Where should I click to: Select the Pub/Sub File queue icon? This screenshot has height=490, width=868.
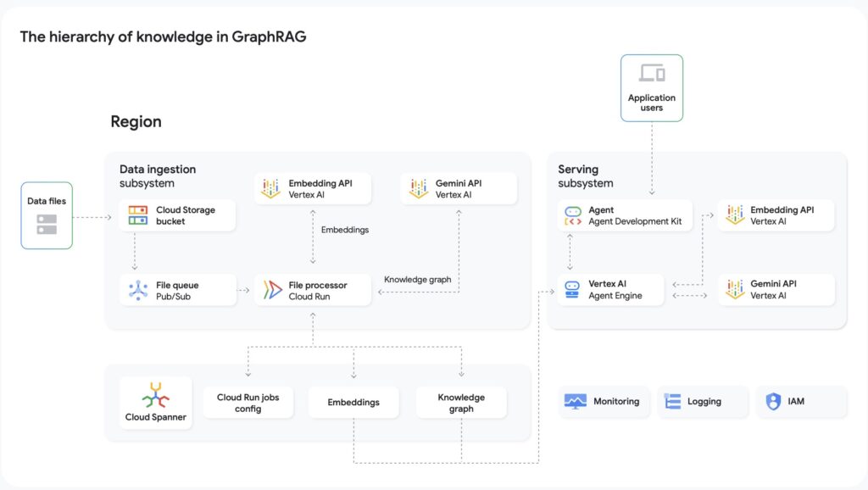(x=138, y=291)
